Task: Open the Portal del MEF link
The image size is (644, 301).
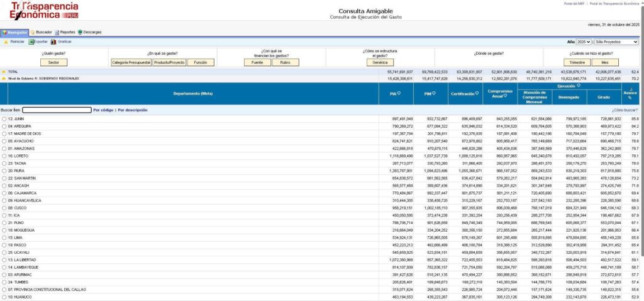Action: [574, 3]
